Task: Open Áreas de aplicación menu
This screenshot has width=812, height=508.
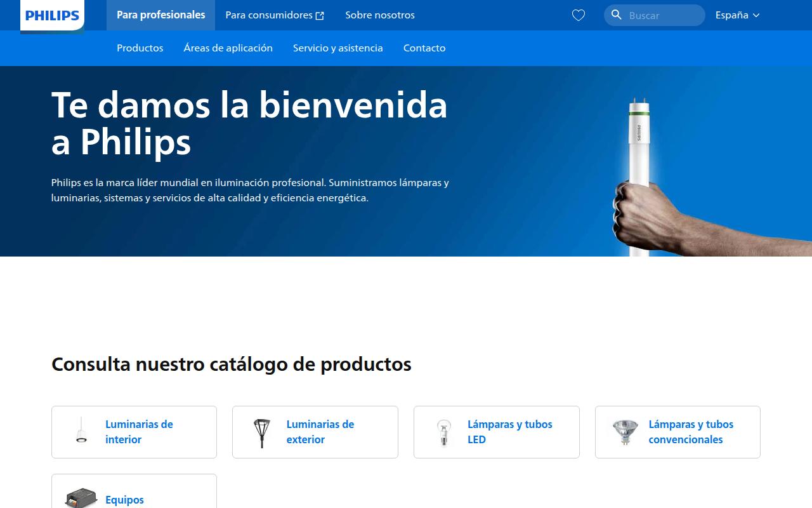Action: tap(228, 48)
